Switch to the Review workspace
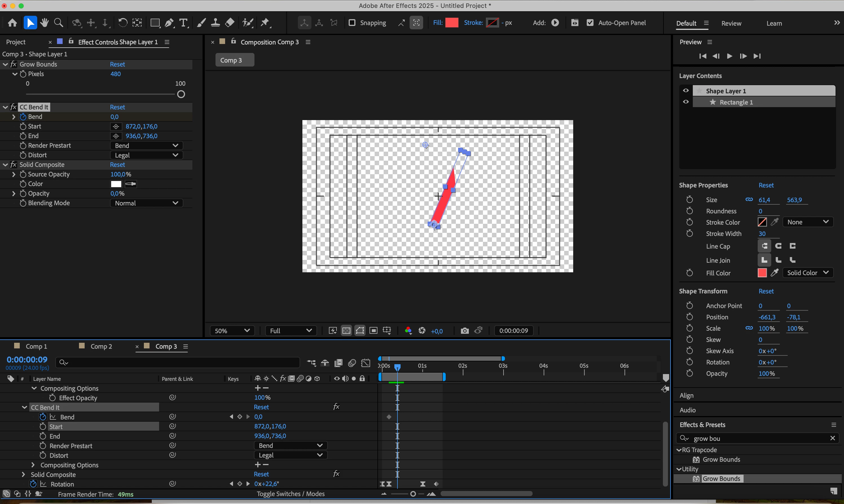This screenshot has width=844, height=504. 731,23
